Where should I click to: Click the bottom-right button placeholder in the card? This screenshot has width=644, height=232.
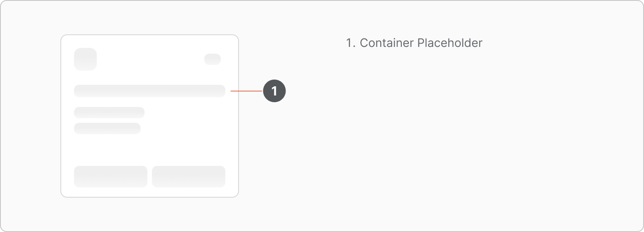click(x=189, y=176)
